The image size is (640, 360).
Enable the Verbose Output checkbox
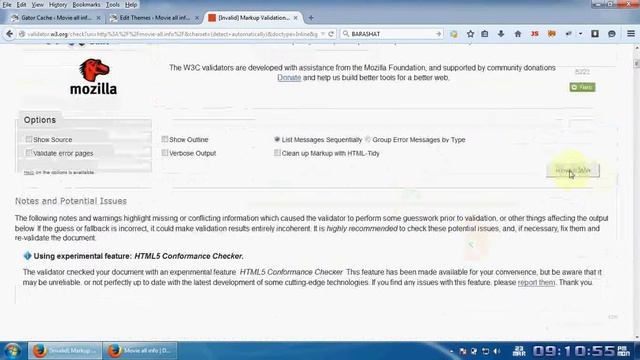tap(164, 153)
